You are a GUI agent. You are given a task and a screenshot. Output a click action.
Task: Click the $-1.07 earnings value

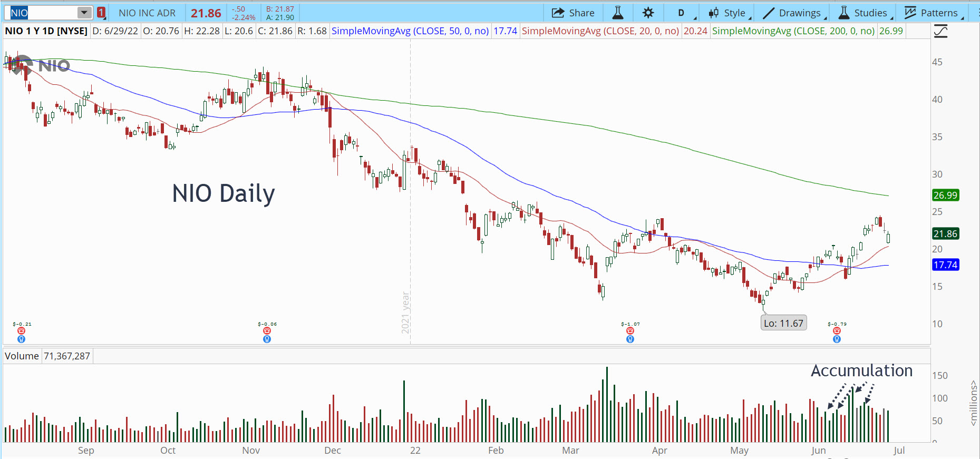(x=630, y=324)
